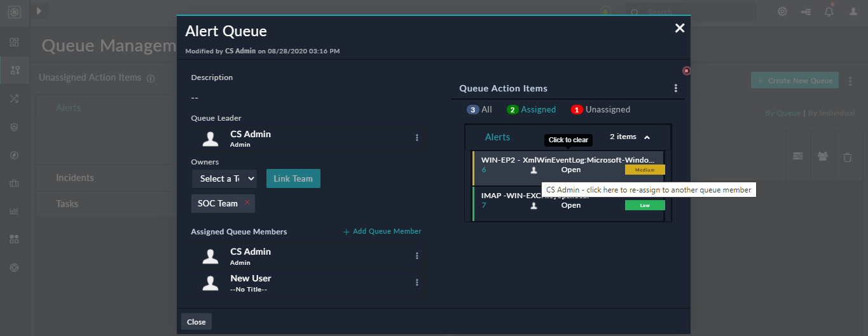Remove SOC Team with its red x

(247, 203)
